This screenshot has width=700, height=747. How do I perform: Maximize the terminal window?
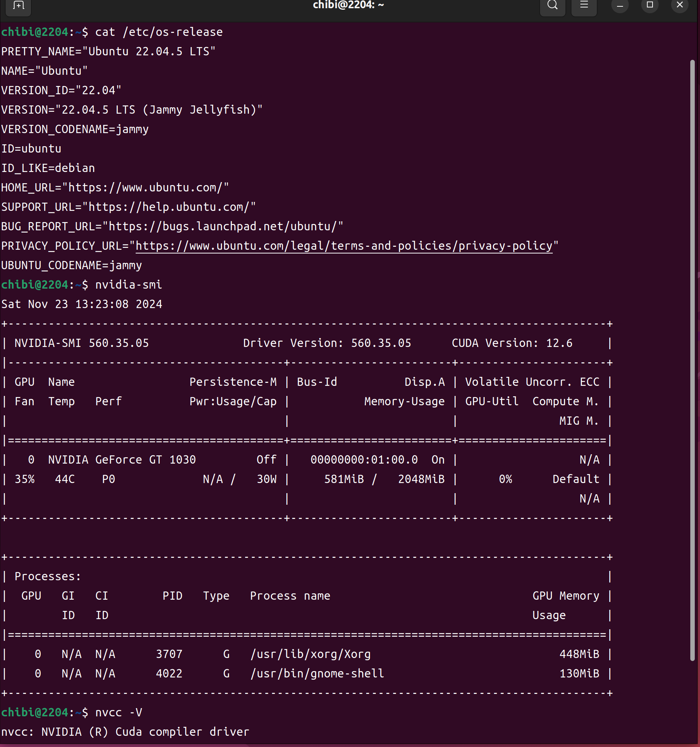(650, 5)
